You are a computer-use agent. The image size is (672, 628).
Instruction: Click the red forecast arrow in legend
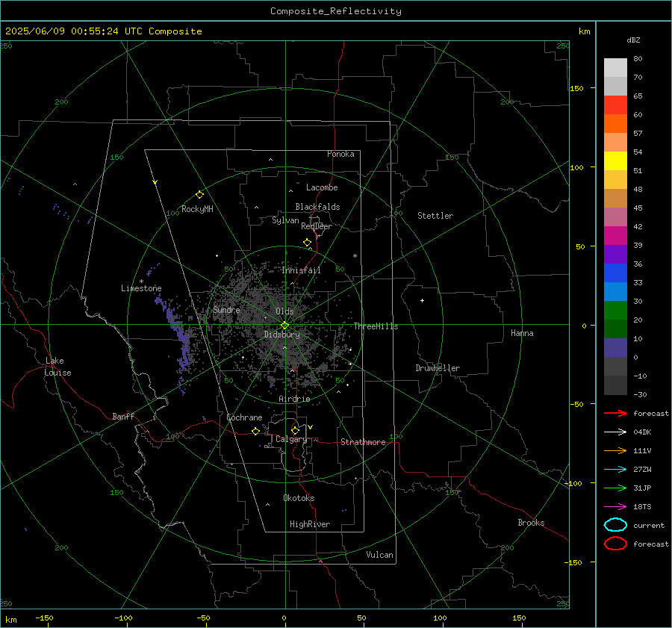click(615, 413)
